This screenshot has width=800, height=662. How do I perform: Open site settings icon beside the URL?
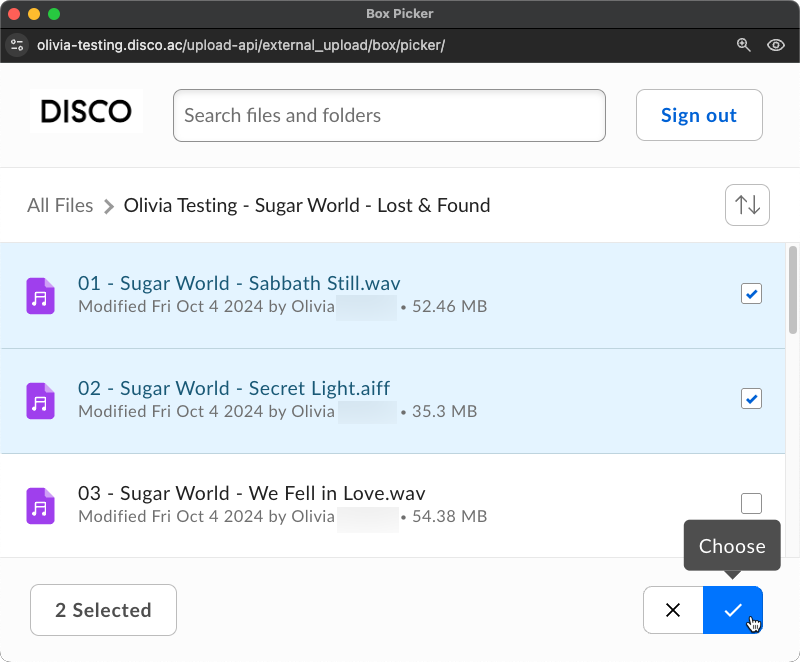pyautogui.click(x=17, y=45)
